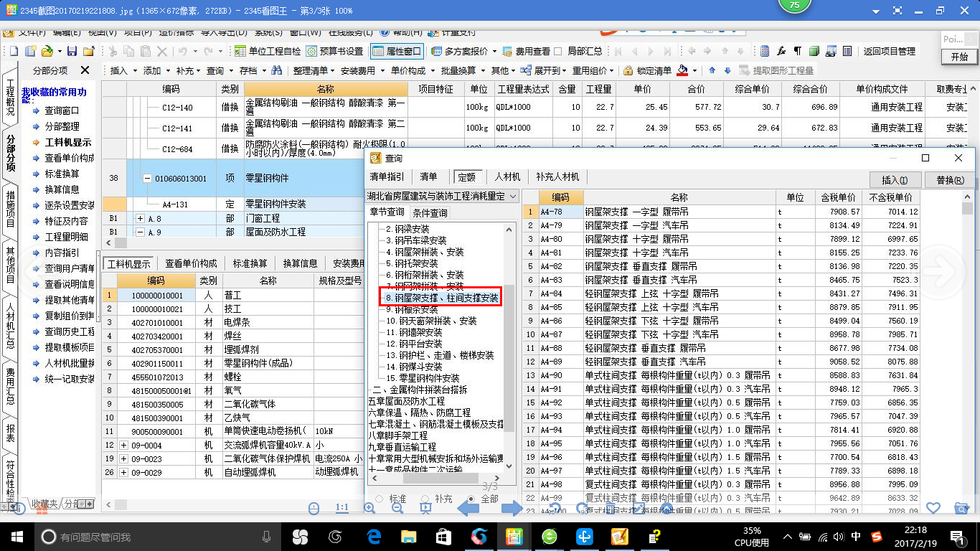This screenshot has width=980, height=551.
Task: Switch to the 人材机 tab in query dialog
Action: [507, 176]
